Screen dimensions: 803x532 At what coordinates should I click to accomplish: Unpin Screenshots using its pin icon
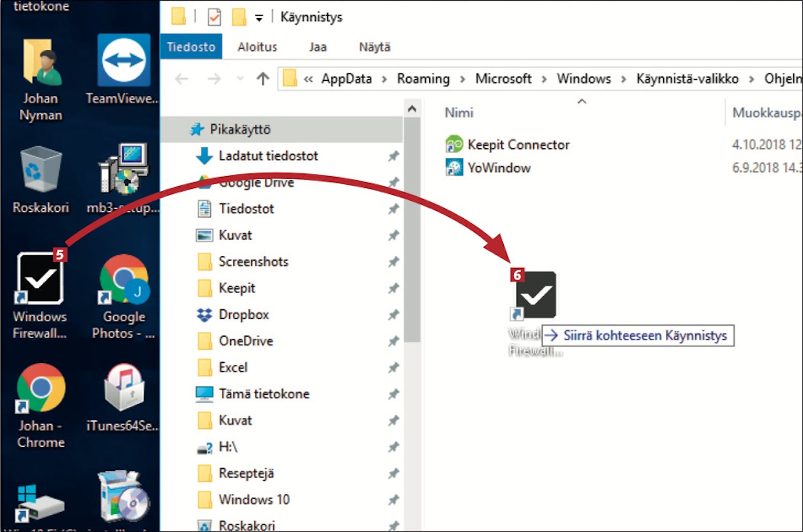[393, 262]
